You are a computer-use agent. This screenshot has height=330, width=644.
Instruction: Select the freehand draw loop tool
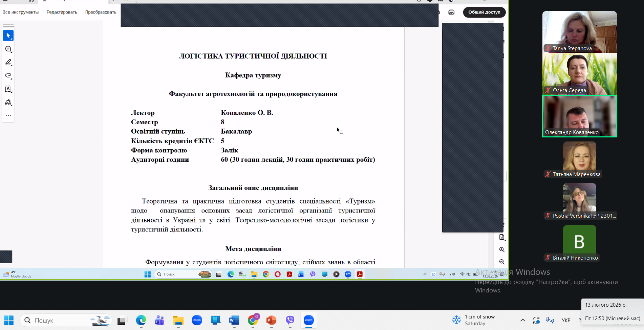point(8,75)
